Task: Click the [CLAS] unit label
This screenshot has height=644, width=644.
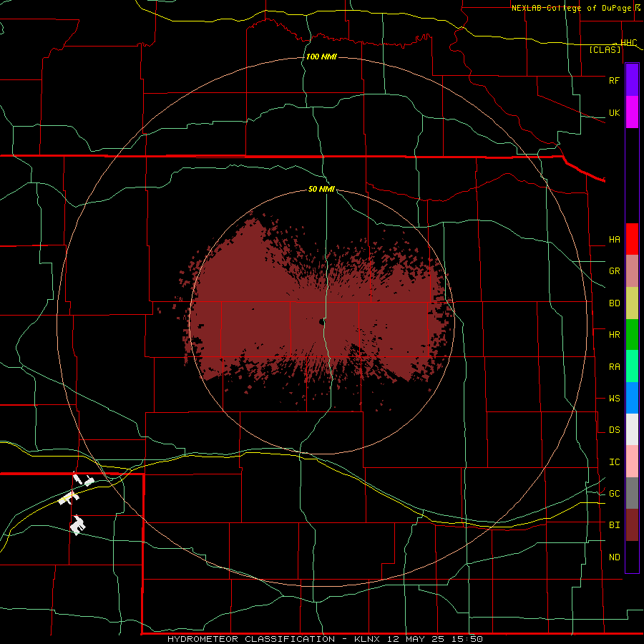Action: tap(605, 49)
